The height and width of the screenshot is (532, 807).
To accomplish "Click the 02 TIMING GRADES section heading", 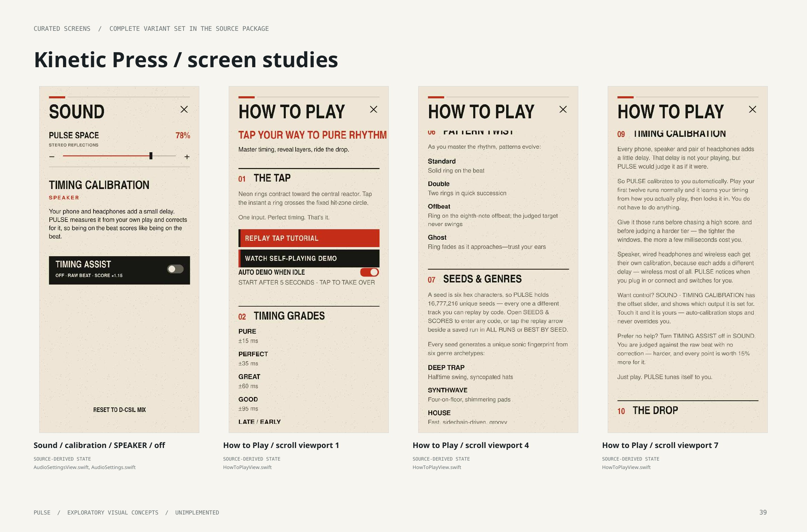I will [x=282, y=316].
